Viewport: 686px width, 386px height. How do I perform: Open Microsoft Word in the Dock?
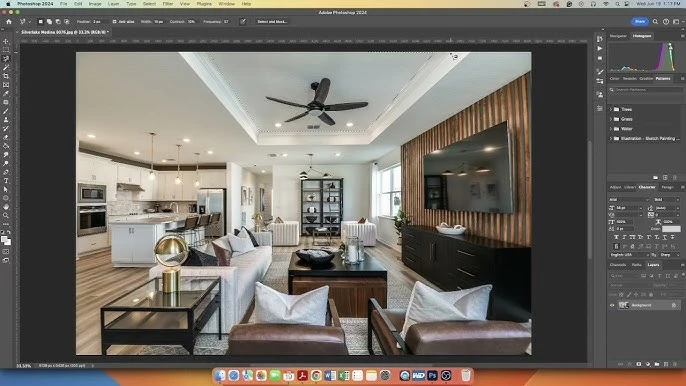click(330, 375)
